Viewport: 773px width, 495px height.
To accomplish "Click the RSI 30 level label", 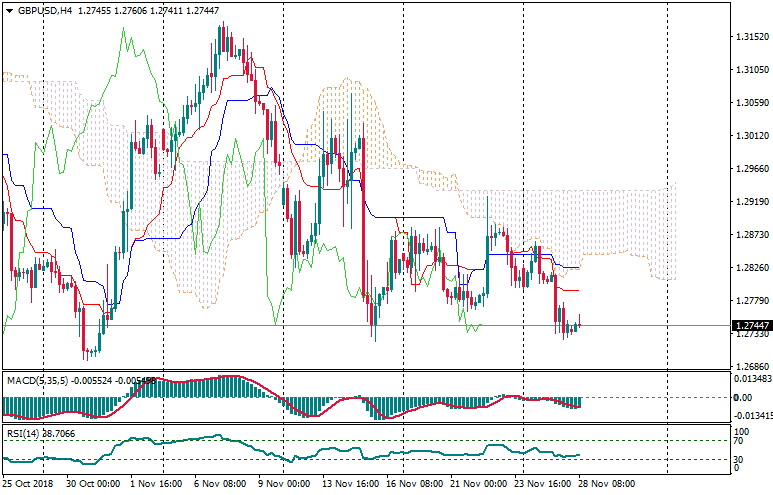I will (x=740, y=459).
